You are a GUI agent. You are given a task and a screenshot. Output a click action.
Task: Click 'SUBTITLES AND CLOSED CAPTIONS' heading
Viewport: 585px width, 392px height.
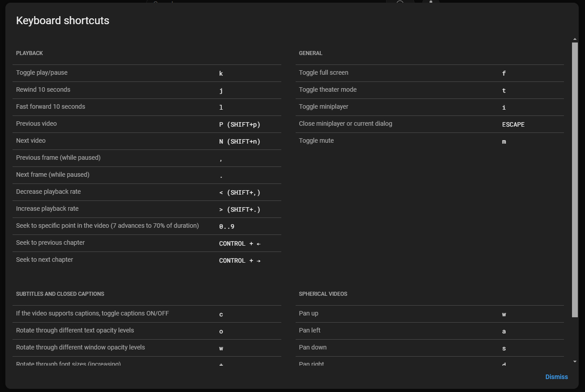tap(60, 294)
